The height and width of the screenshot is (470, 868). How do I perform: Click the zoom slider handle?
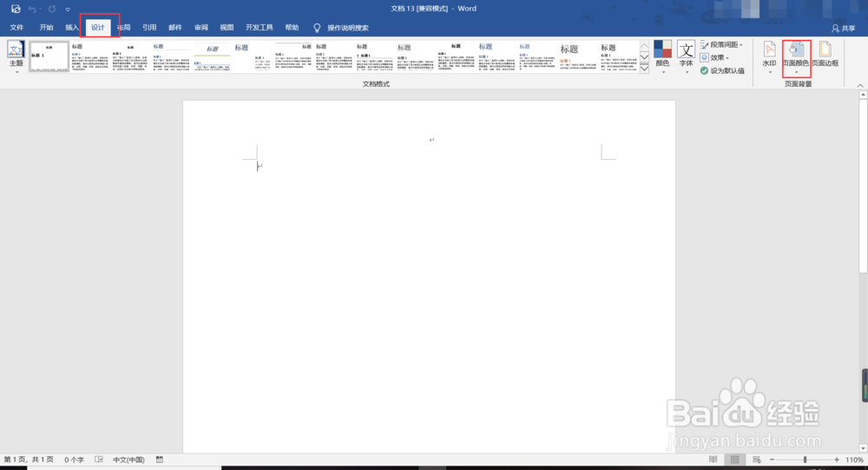coord(805,460)
